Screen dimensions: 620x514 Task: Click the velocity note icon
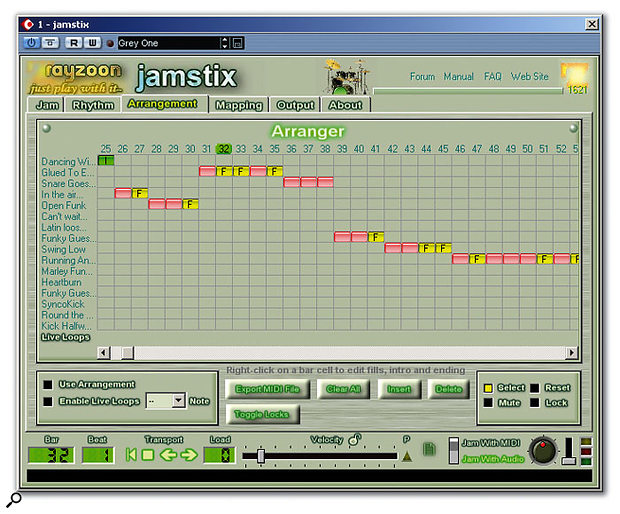coord(354,439)
